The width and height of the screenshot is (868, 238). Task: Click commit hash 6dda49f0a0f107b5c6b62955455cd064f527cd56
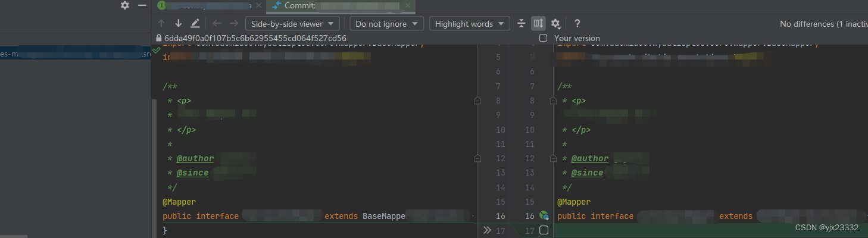pyautogui.click(x=255, y=38)
